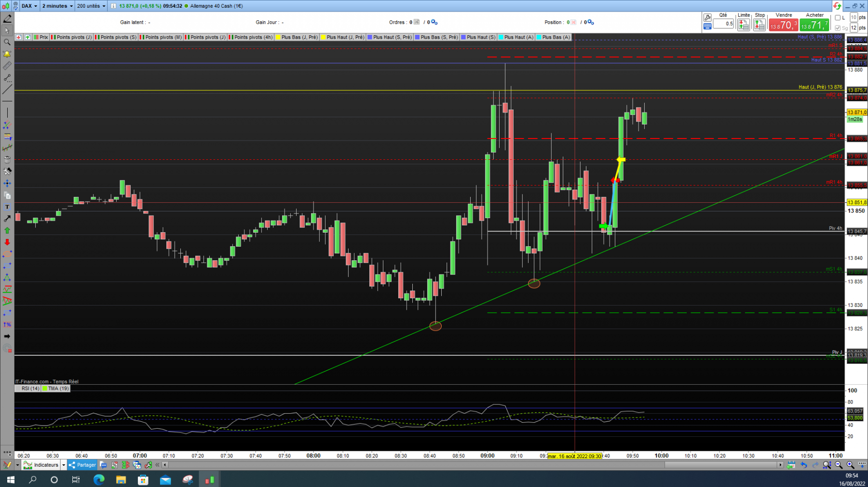Click the blue on-screen keyboard icon

click(x=707, y=27)
